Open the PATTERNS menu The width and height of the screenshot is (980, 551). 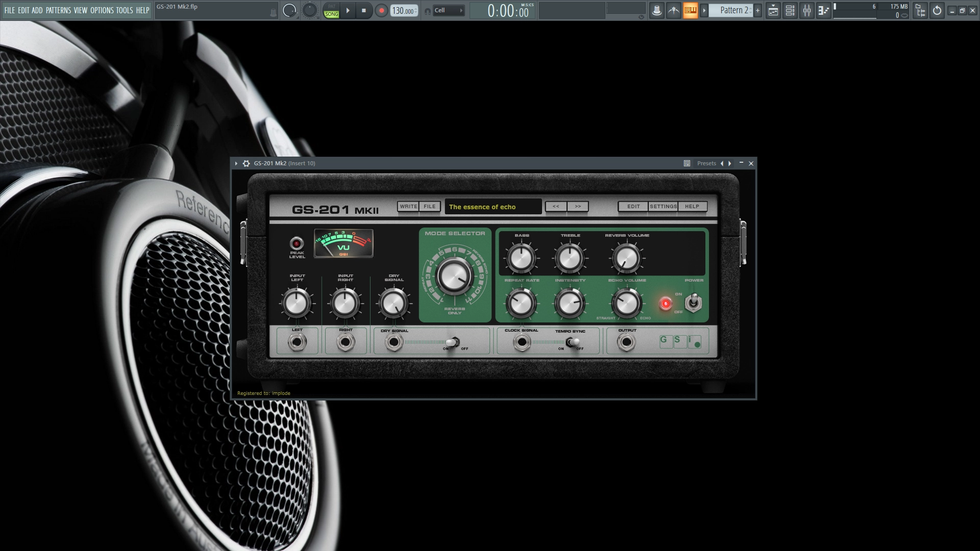(x=58, y=10)
